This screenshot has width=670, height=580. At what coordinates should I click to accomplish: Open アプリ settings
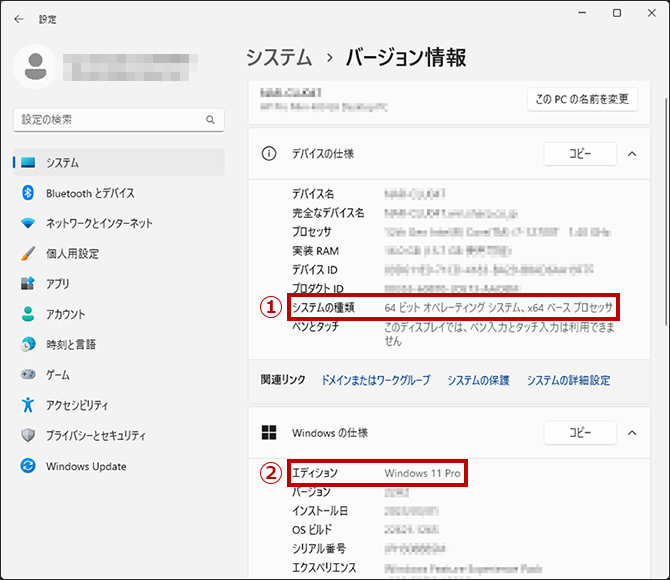[x=119, y=283]
